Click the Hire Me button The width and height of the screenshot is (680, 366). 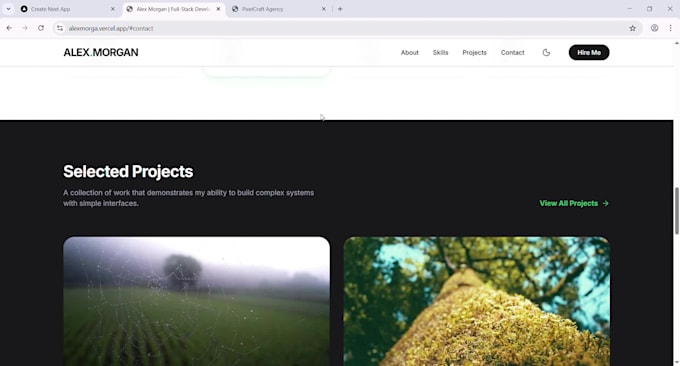[589, 52]
